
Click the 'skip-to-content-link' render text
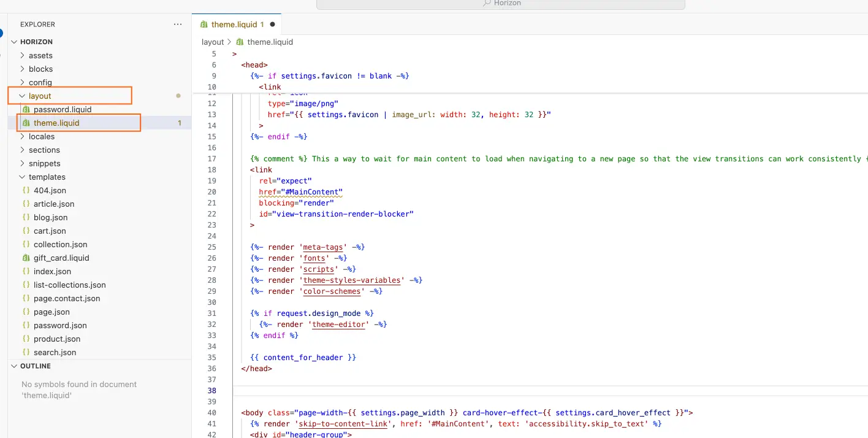343,424
